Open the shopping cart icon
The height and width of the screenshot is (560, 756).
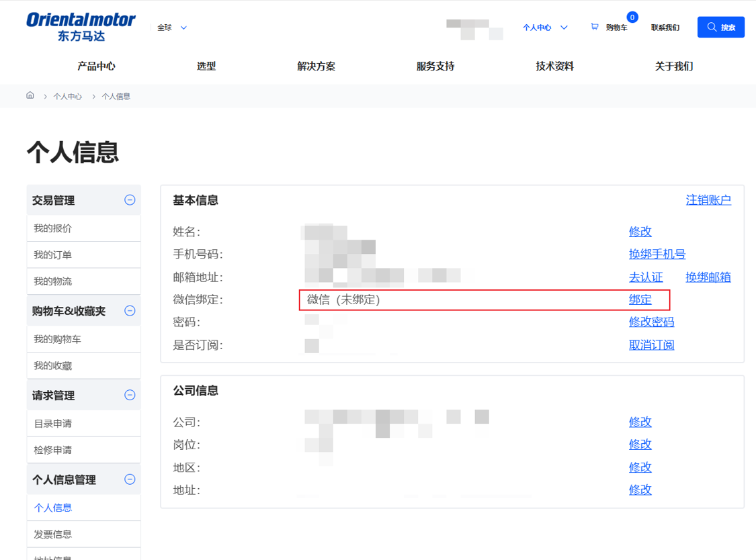pos(594,26)
